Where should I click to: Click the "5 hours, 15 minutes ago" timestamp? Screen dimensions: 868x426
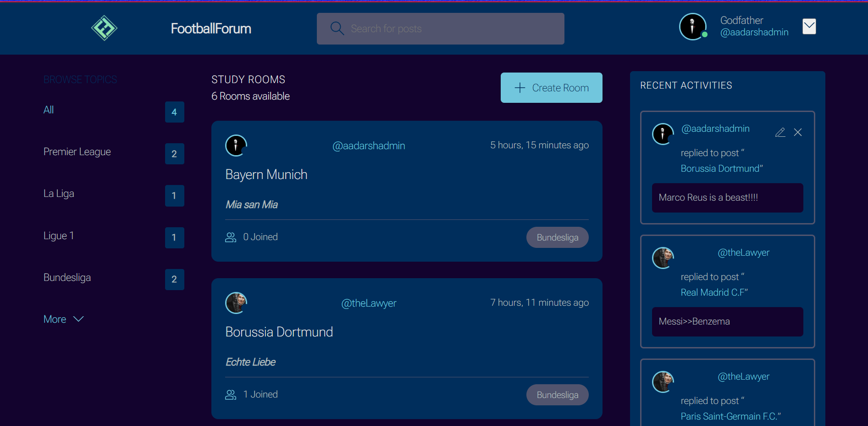point(539,145)
